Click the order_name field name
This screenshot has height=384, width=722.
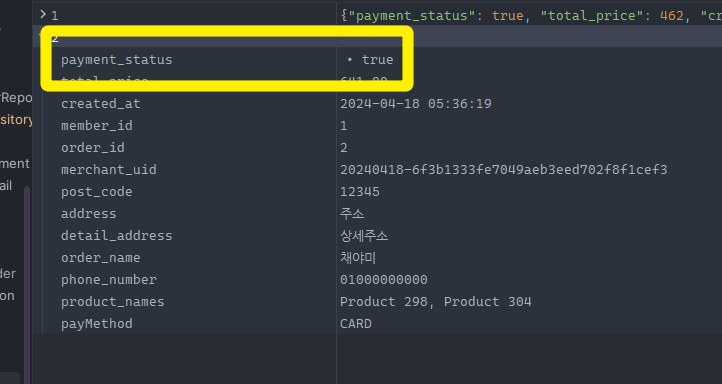click(100, 258)
